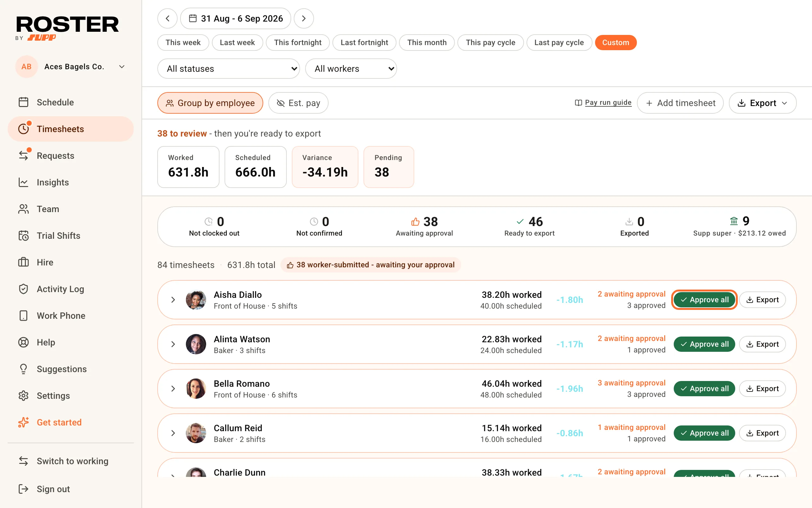Click the Settings gear icon
This screenshot has width=812, height=508.
click(x=23, y=396)
